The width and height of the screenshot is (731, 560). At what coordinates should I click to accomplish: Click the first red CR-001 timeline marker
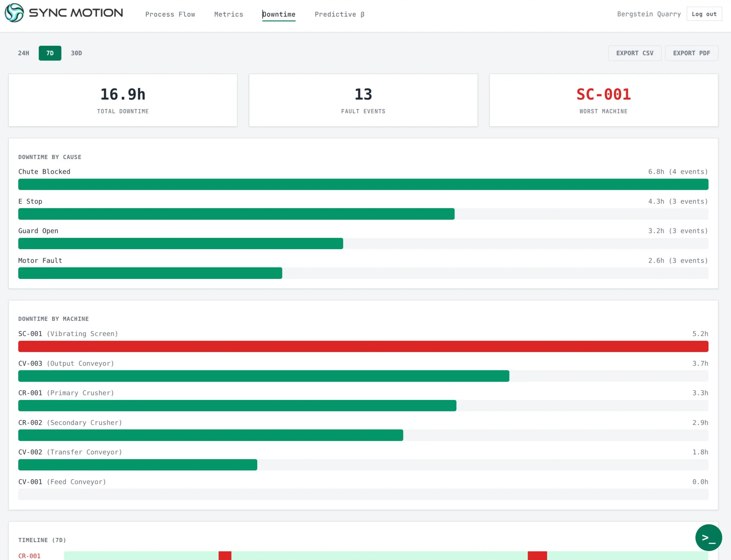click(x=225, y=556)
